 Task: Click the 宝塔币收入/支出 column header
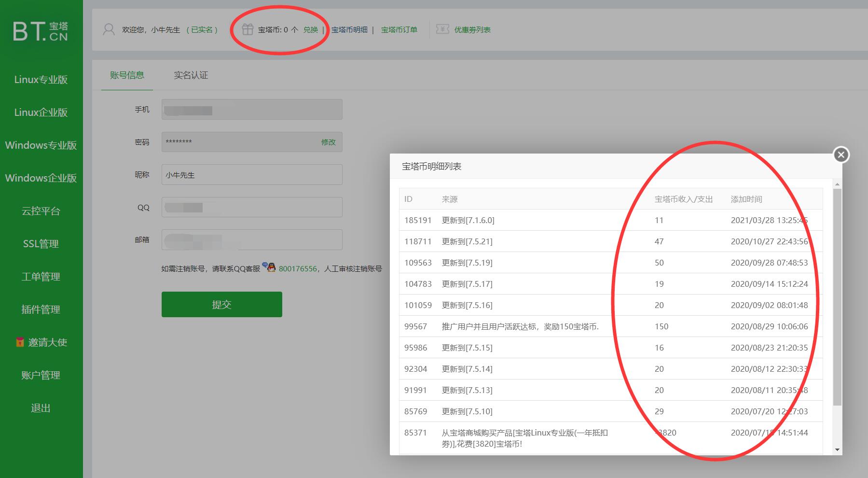click(684, 199)
